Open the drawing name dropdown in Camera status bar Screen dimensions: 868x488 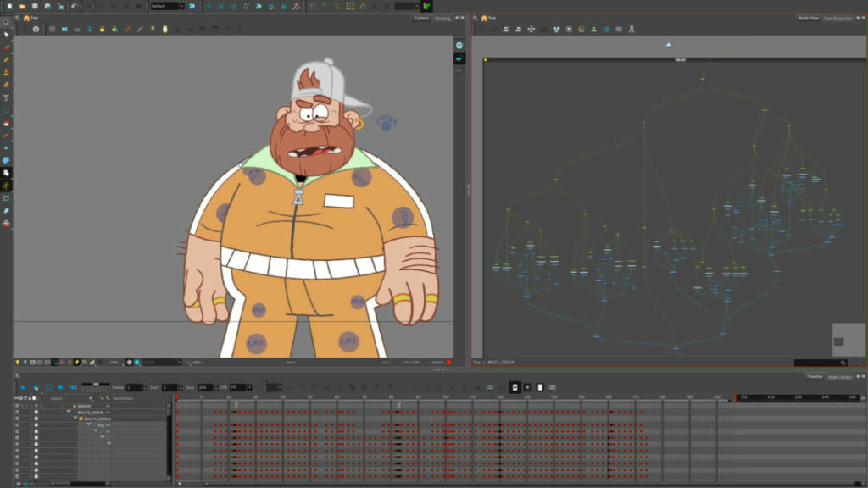162,363
